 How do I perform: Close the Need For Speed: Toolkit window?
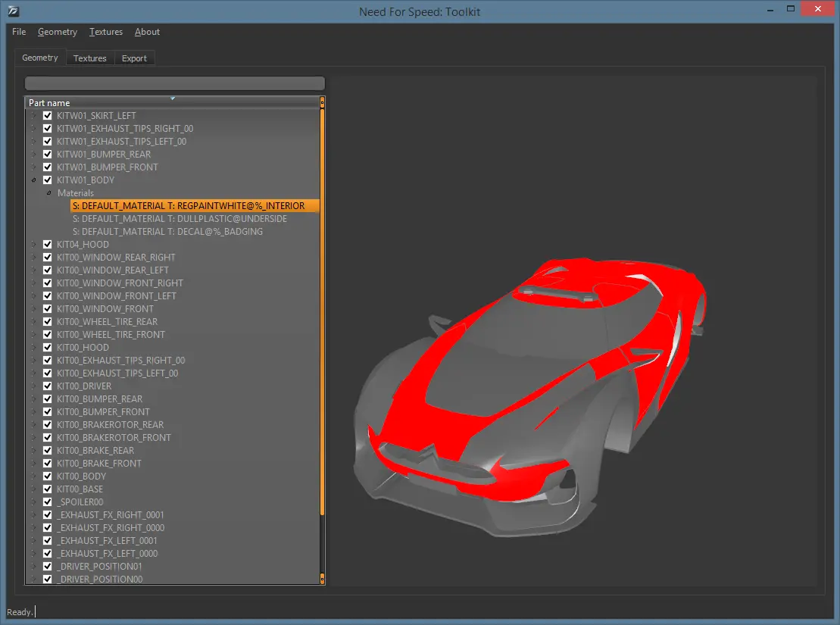(x=817, y=8)
